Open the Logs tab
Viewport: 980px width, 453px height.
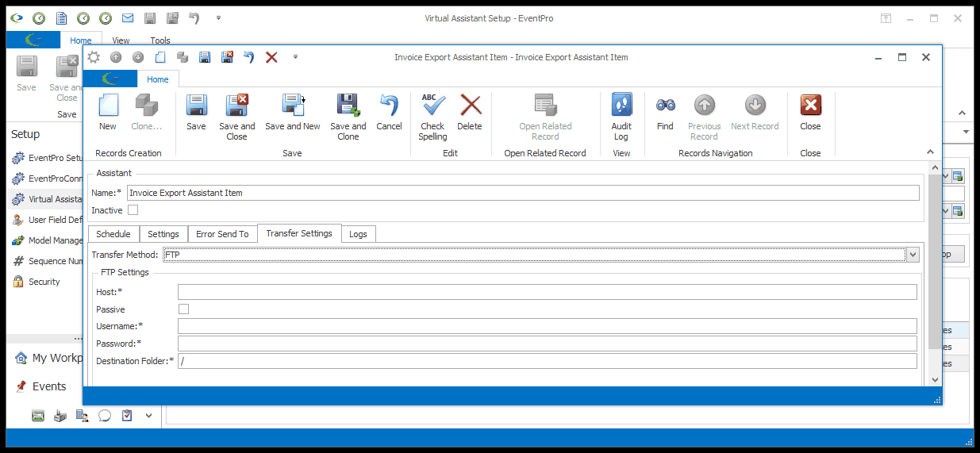pos(358,234)
